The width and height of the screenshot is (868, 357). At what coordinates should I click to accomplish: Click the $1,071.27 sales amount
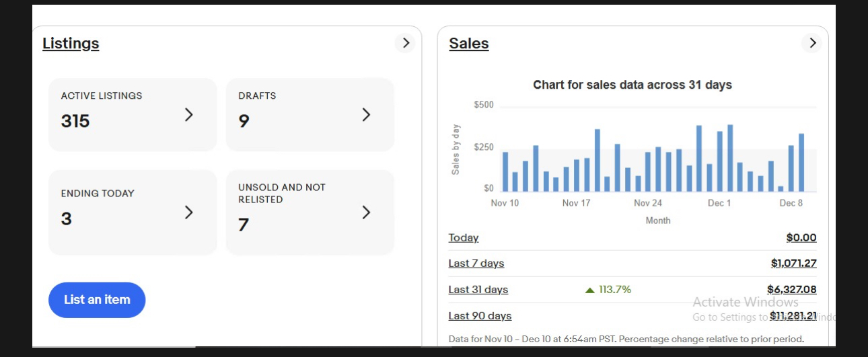[793, 264]
